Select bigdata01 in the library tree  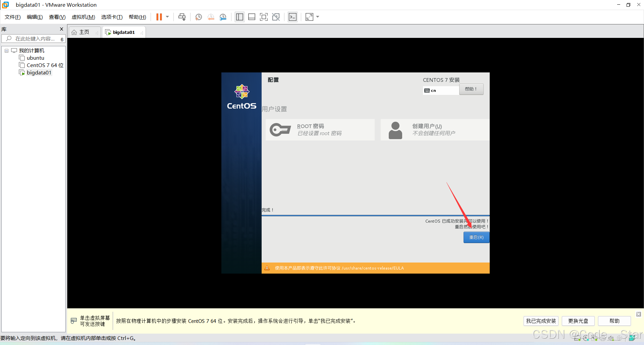[x=39, y=73]
